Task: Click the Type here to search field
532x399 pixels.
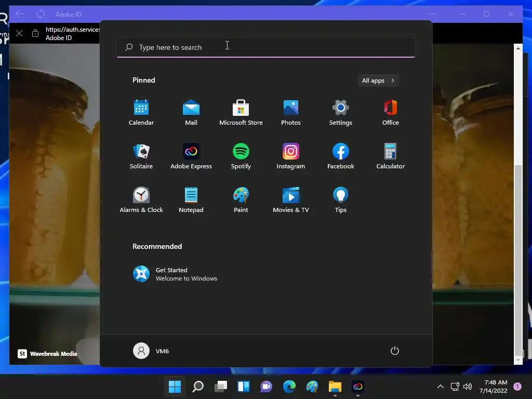Action: (x=266, y=47)
